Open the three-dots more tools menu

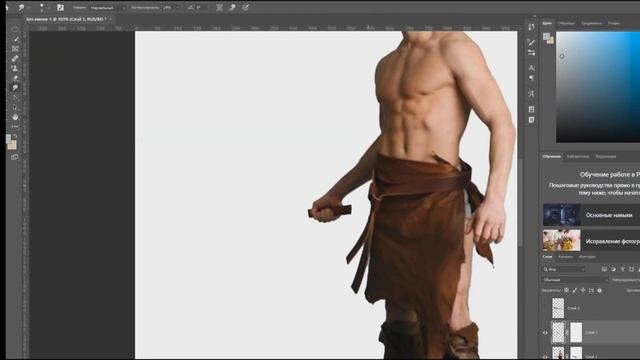point(15,127)
